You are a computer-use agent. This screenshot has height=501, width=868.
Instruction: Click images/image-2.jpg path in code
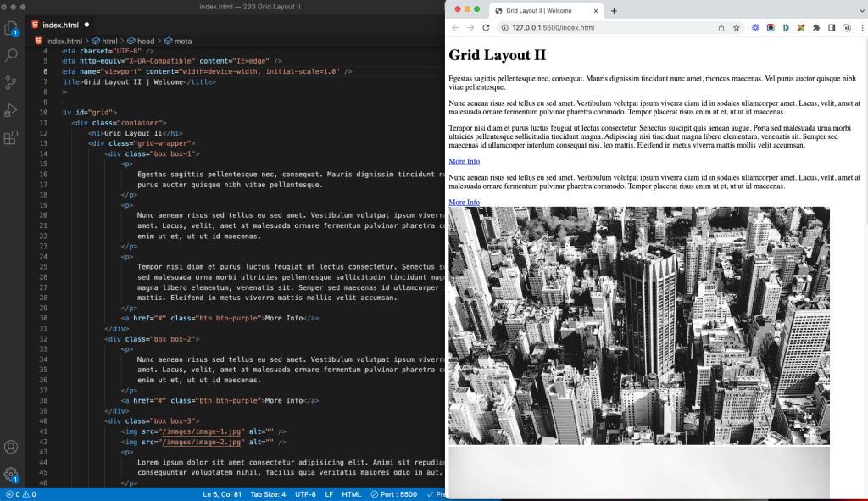202,442
